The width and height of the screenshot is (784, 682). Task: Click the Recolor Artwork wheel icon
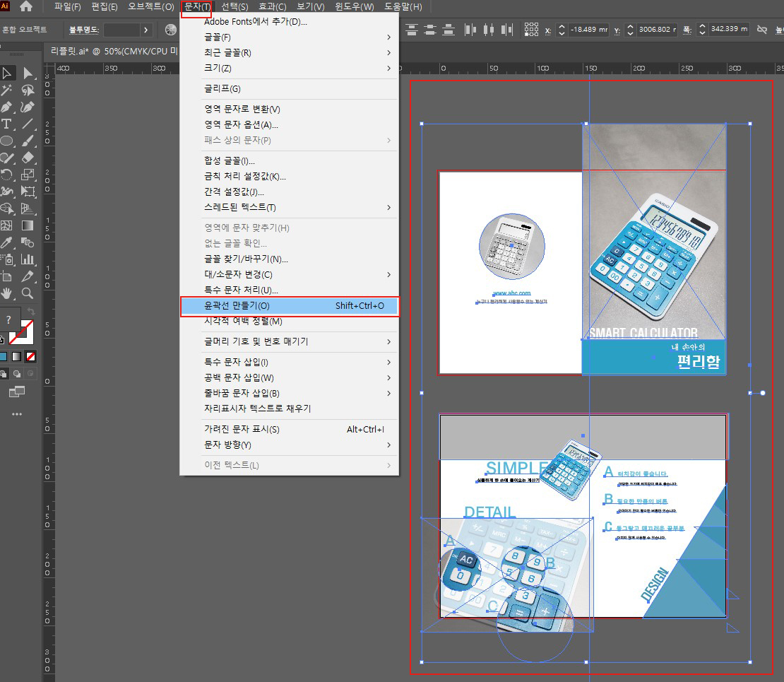[x=170, y=30]
